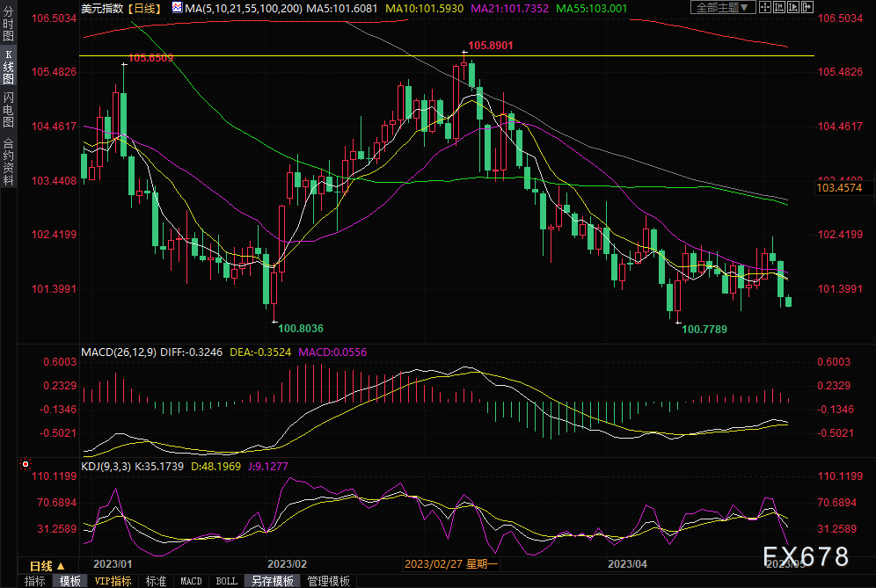Click the 另存模板 save template button

pyautogui.click(x=273, y=581)
